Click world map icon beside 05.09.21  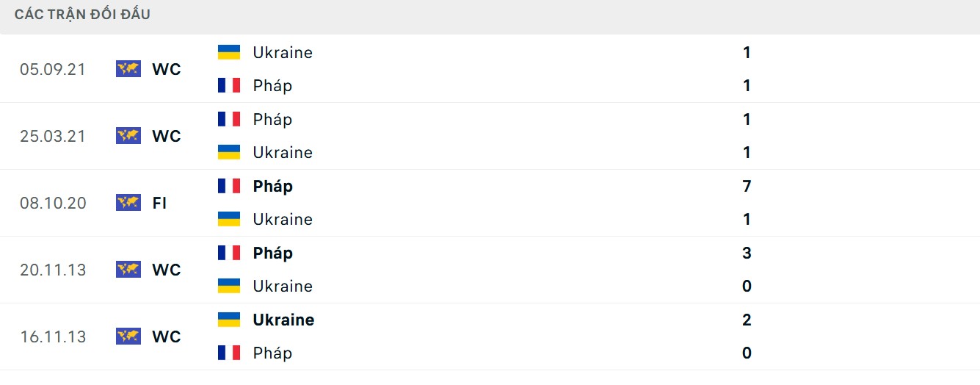(x=128, y=69)
